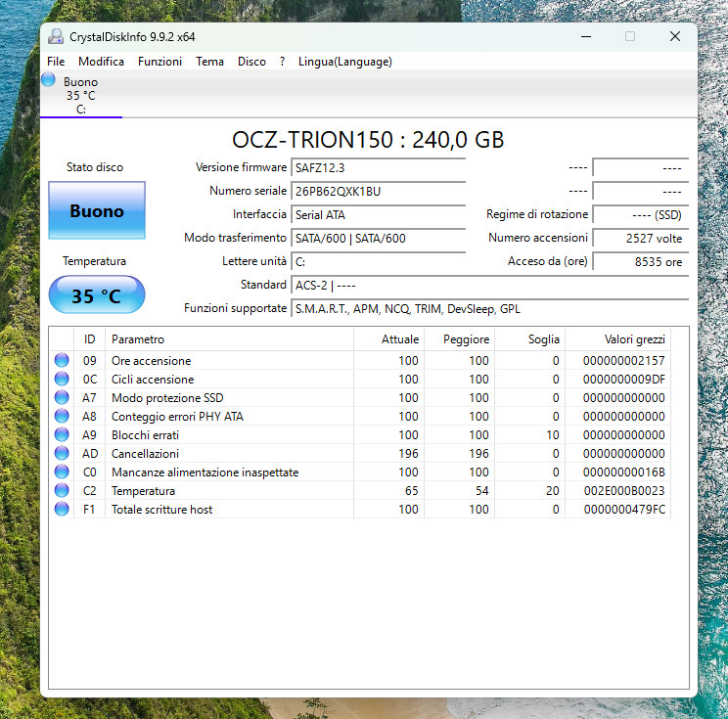
Task: Open the File menu
Action: tap(56, 62)
